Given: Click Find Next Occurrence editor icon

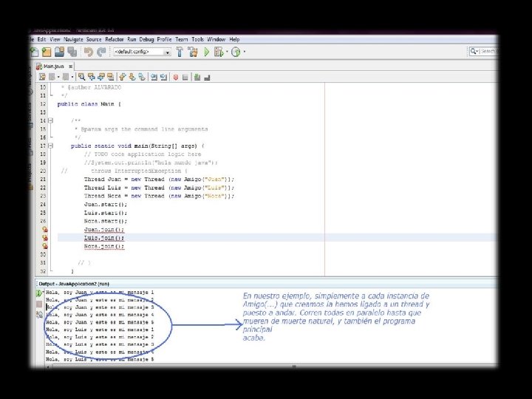Looking at the screenshot, I should pyautogui.click(x=101, y=77).
